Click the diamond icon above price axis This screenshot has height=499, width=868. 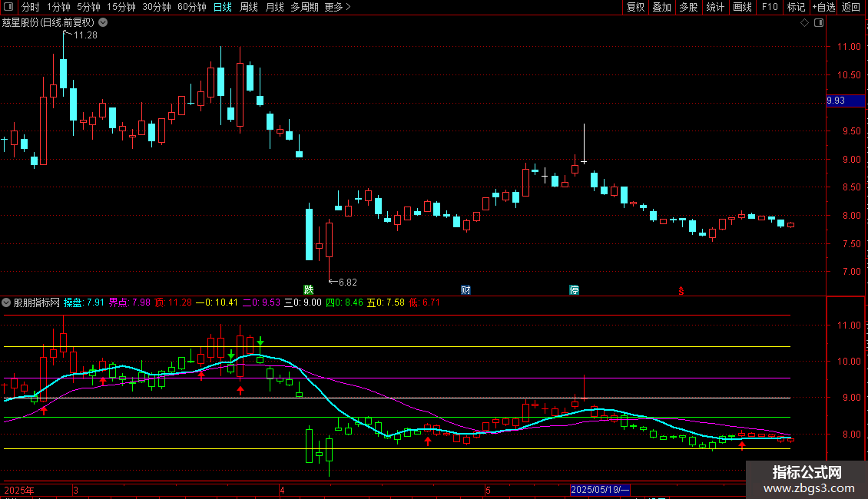805,23
